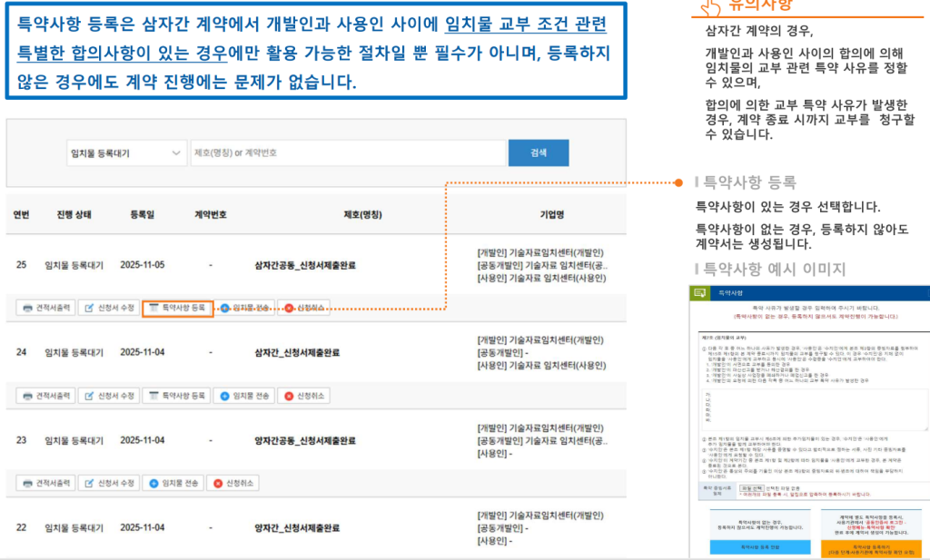Click 임치물 등록대기 status in row 22
The height and width of the screenshot is (560, 930).
coord(74,528)
